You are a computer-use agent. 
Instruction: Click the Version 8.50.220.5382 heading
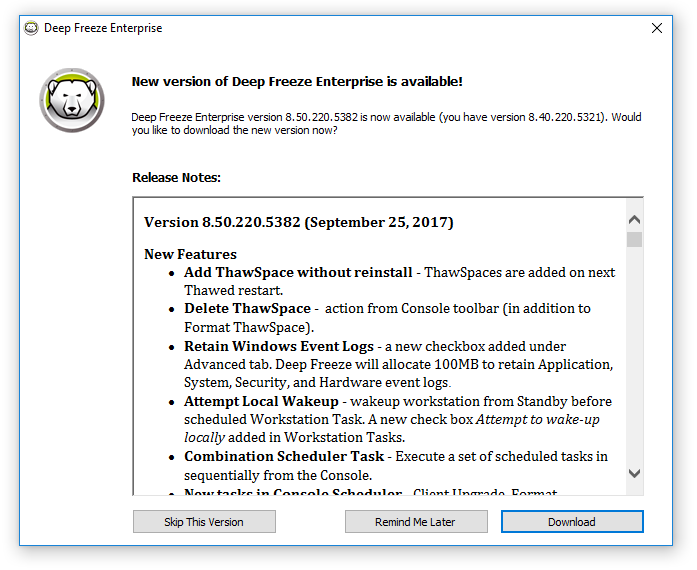[298, 222]
